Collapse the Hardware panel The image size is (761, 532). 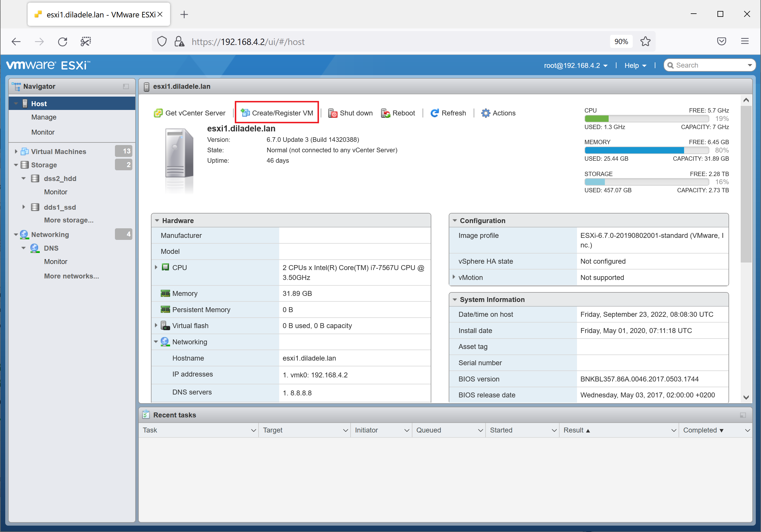click(x=157, y=221)
